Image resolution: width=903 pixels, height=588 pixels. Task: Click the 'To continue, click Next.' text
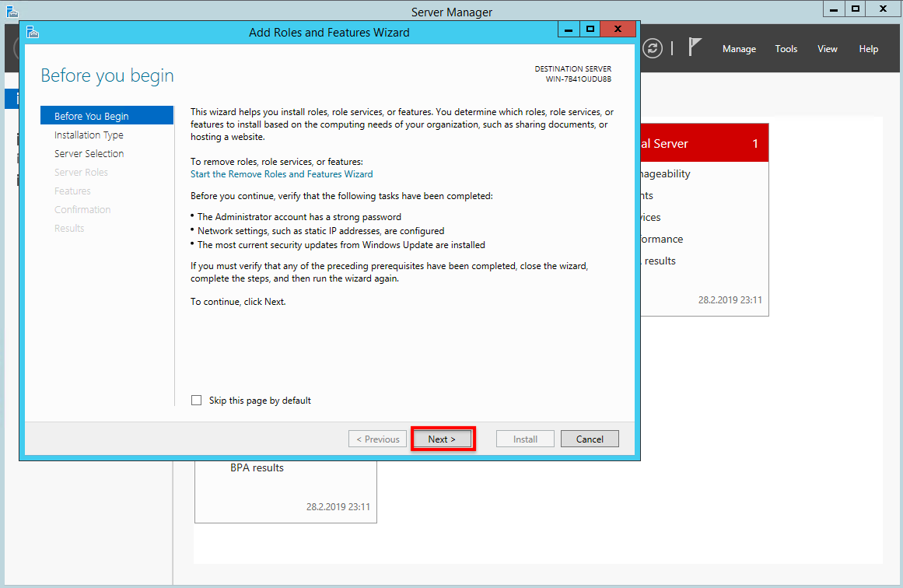(x=238, y=302)
